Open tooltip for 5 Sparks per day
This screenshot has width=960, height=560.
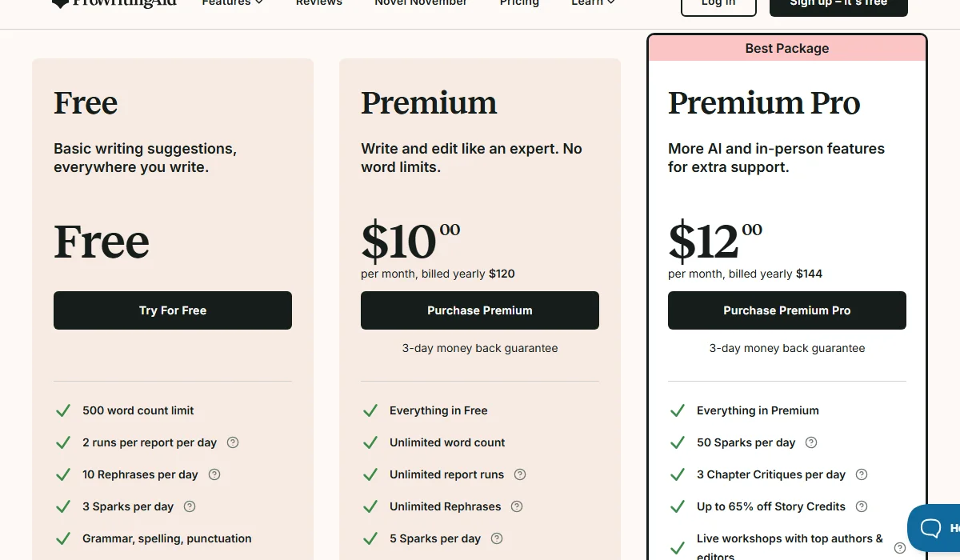[497, 538]
